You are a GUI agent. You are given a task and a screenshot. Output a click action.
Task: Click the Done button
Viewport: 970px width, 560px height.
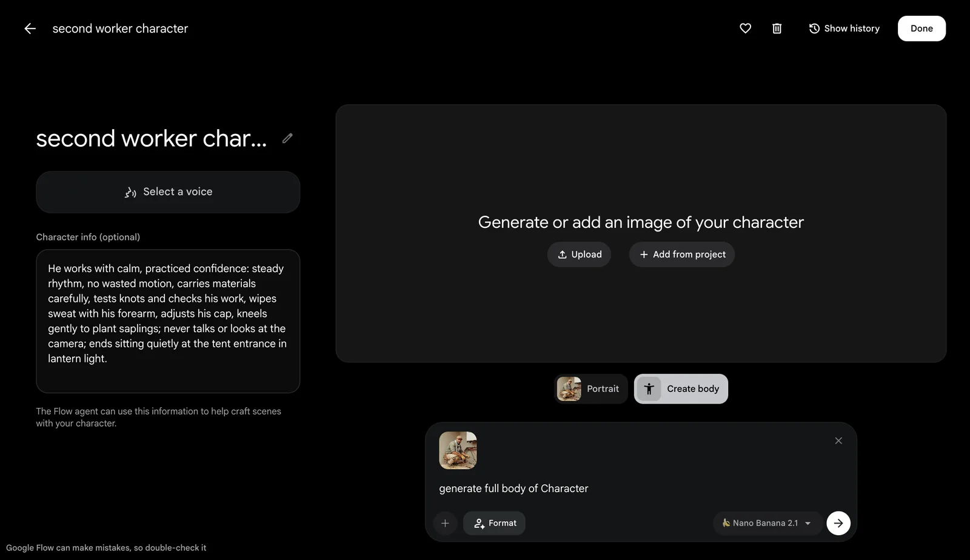pos(921,28)
